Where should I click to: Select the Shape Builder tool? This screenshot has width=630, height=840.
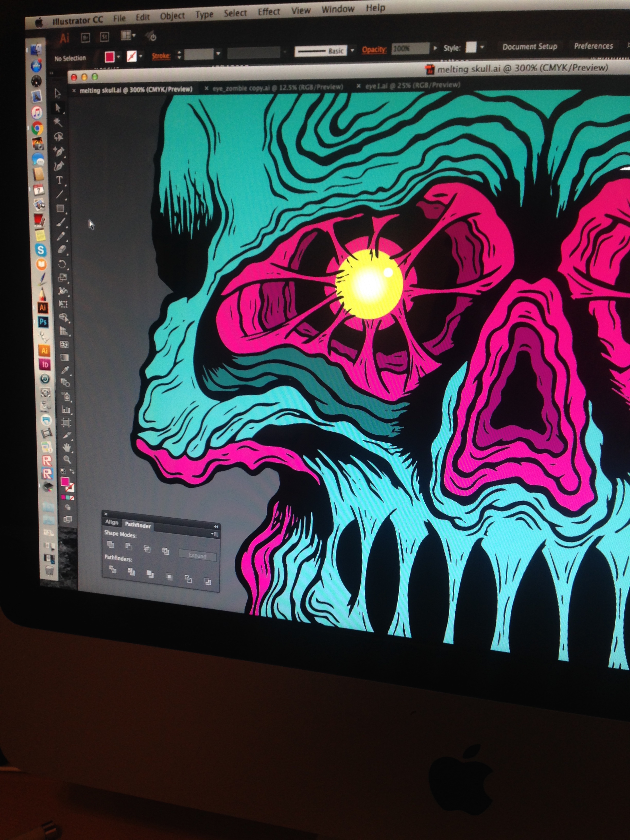coord(63,318)
